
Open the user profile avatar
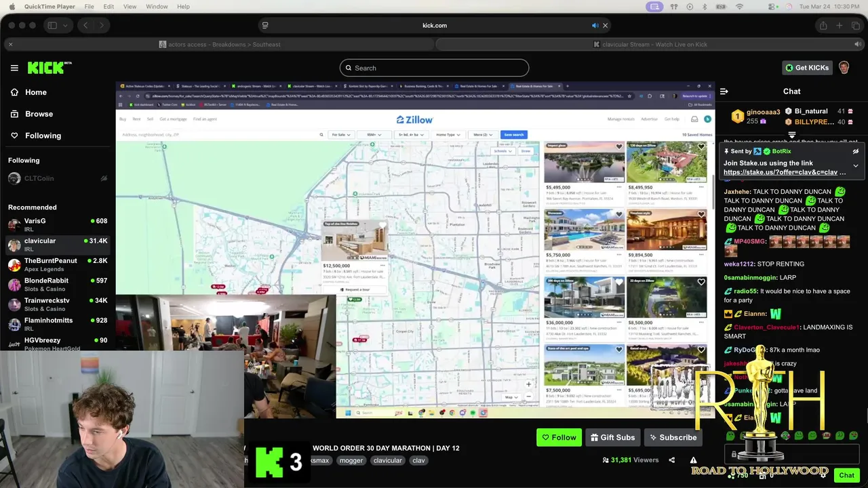pyautogui.click(x=844, y=68)
